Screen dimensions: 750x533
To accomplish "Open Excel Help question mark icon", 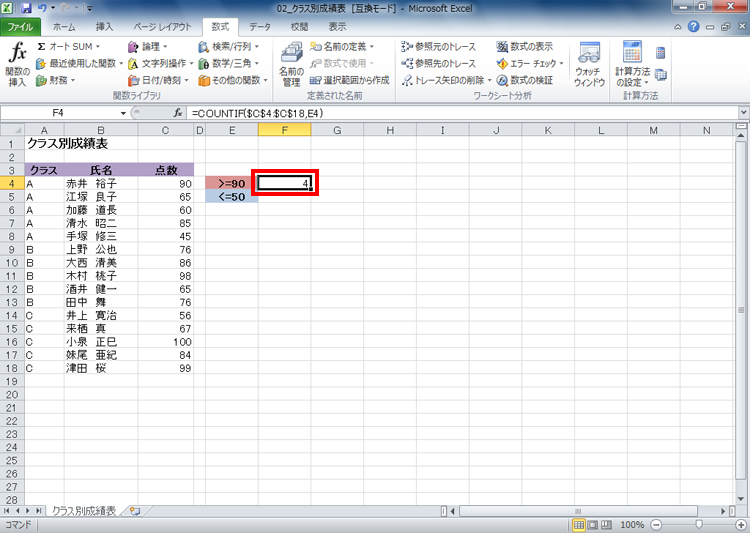I will tap(693, 27).
